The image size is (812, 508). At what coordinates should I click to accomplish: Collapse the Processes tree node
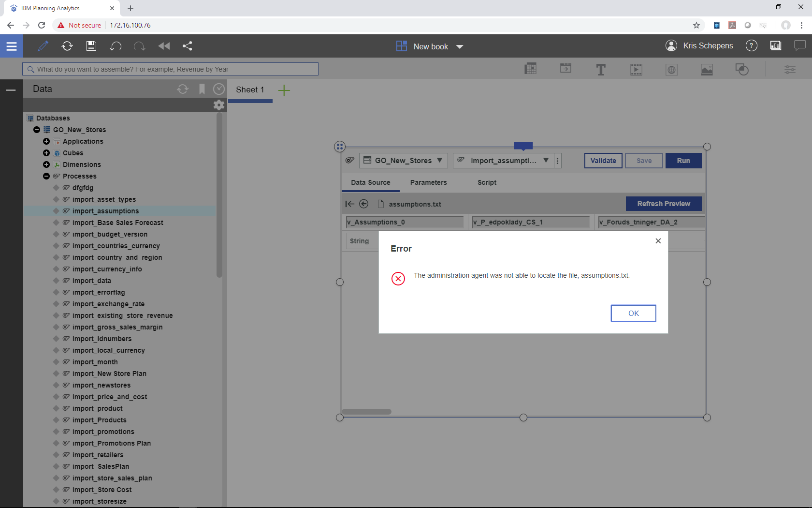[46, 176]
